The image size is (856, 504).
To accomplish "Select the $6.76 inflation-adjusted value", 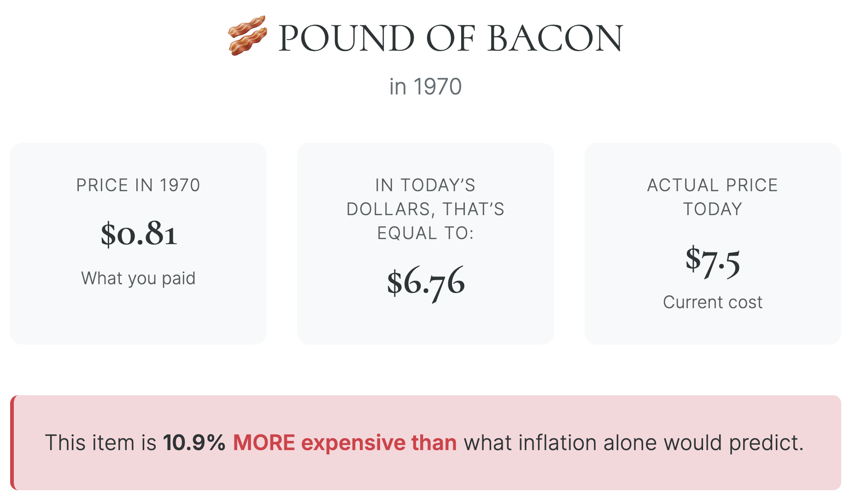I will [x=426, y=281].
